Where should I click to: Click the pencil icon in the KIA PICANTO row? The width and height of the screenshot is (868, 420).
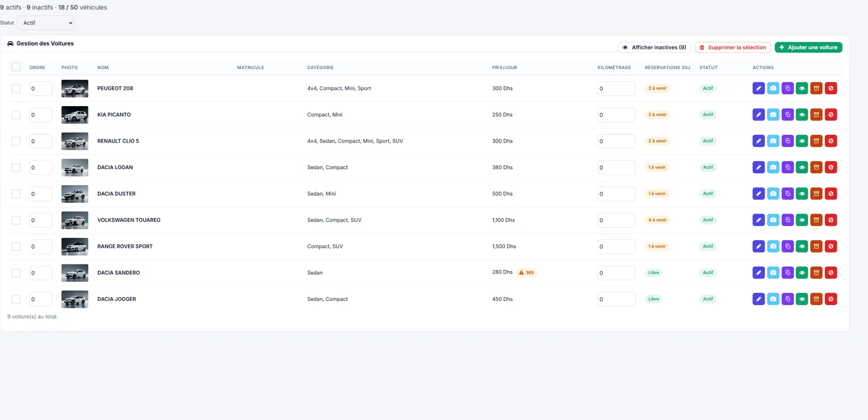(758, 115)
